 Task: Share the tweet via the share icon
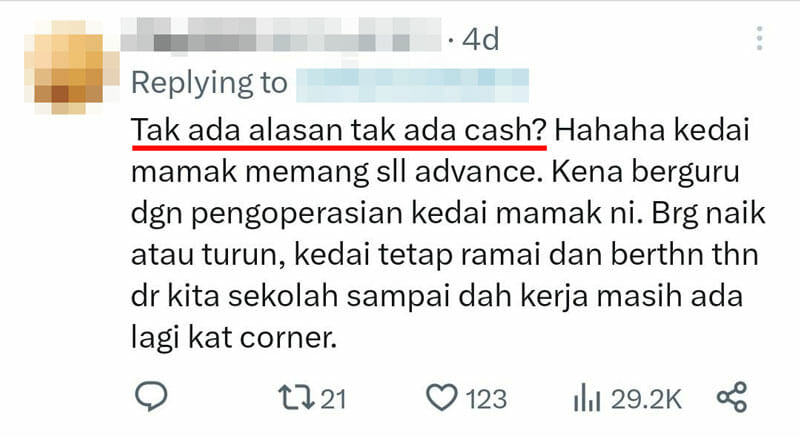(x=732, y=397)
